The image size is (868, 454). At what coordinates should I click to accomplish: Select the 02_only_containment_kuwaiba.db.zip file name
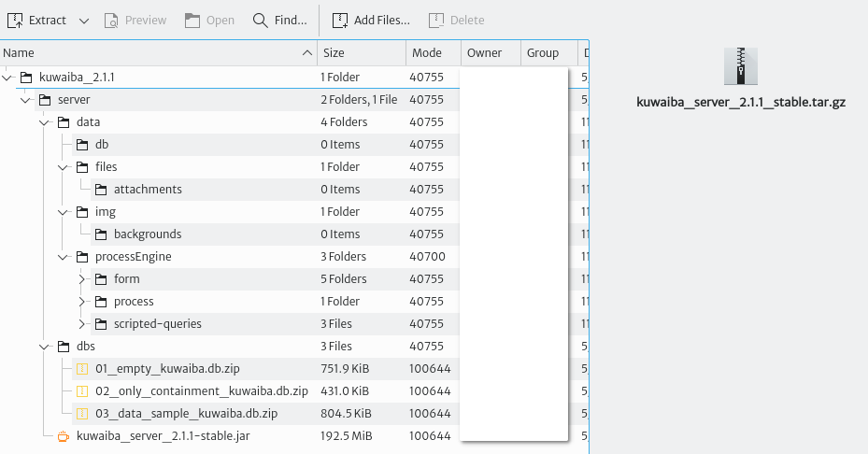(x=202, y=391)
